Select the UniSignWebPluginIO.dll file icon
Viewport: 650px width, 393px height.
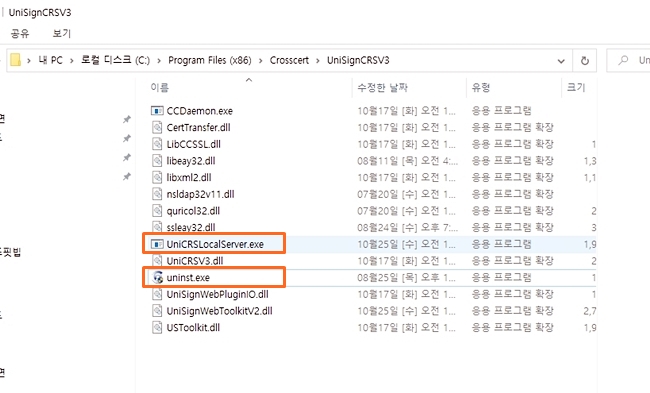tap(157, 294)
